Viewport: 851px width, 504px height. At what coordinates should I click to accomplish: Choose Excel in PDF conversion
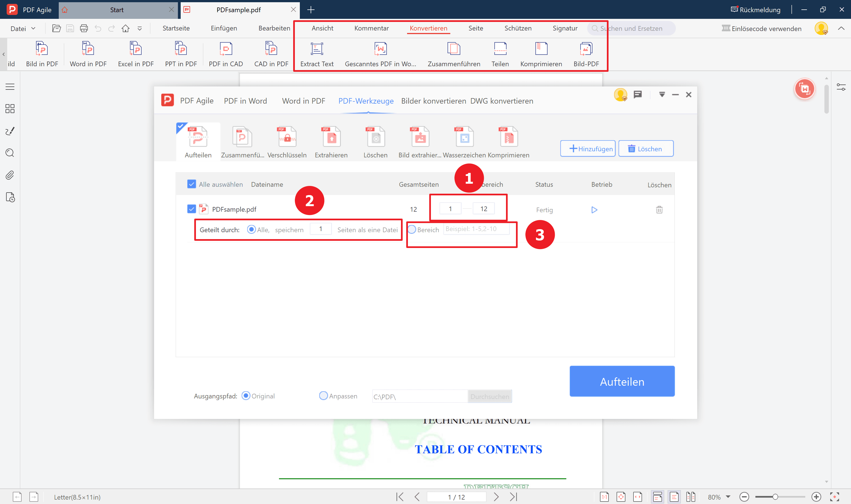click(136, 54)
